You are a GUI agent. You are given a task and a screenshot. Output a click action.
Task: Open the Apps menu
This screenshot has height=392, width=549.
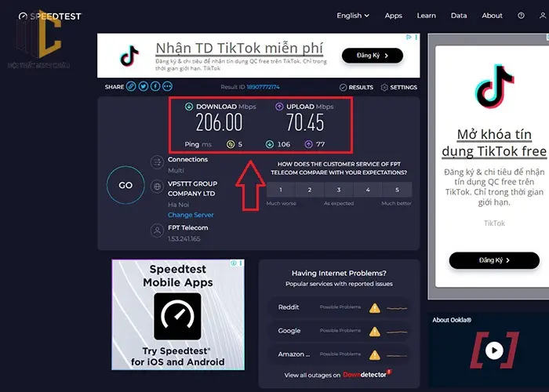pos(393,16)
